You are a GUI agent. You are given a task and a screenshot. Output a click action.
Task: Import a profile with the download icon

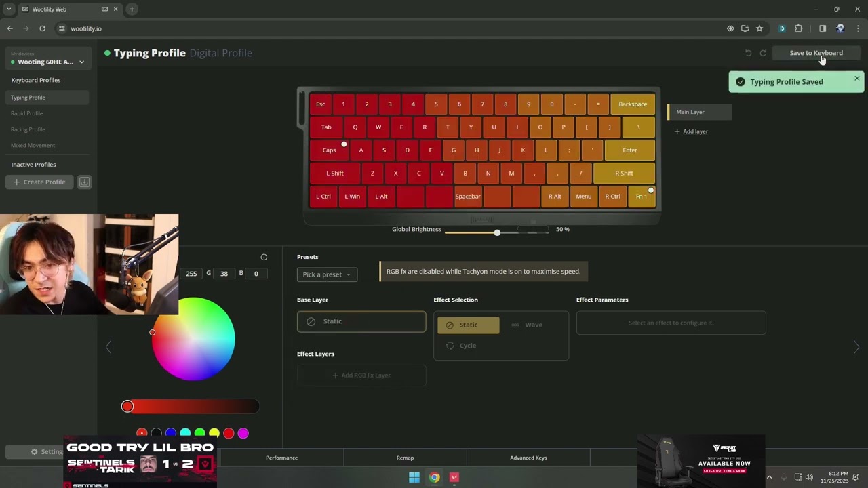click(x=84, y=182)
